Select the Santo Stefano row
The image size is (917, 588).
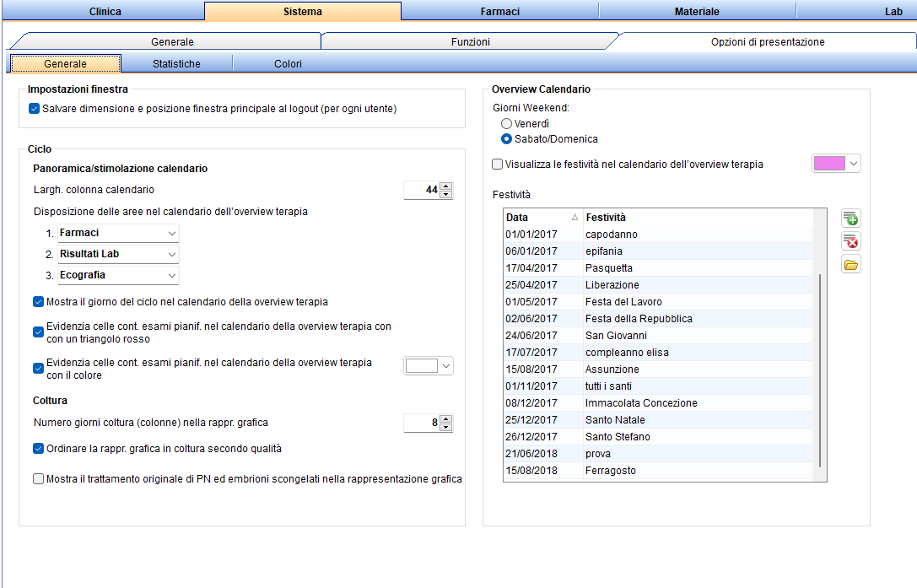(658, 437)
